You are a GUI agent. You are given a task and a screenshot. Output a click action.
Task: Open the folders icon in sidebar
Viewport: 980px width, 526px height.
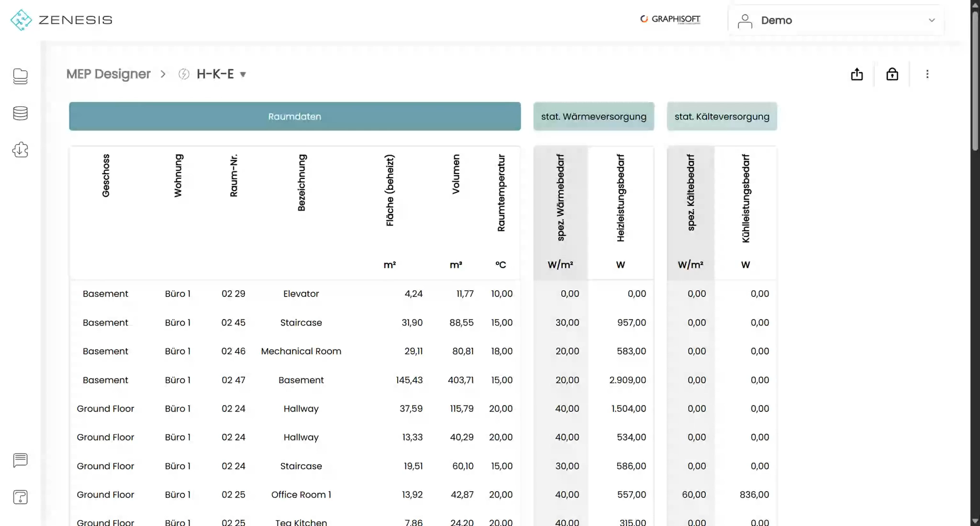coord(20,76)
